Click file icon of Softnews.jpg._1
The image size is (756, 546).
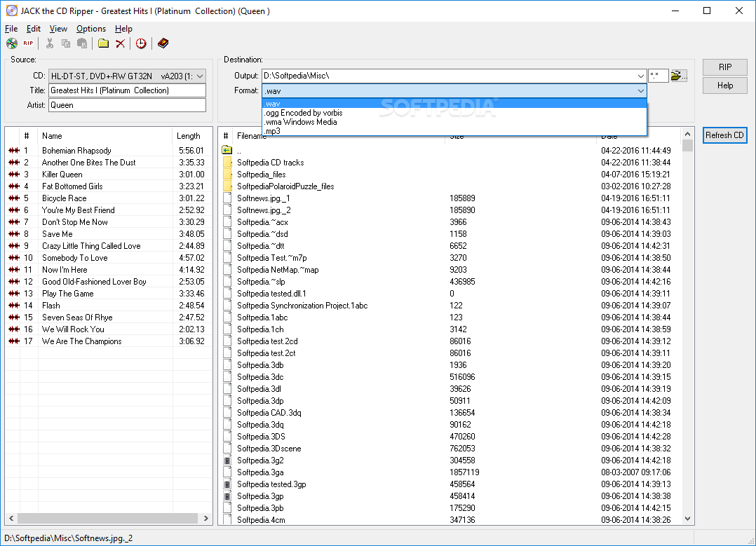[227, 198]
